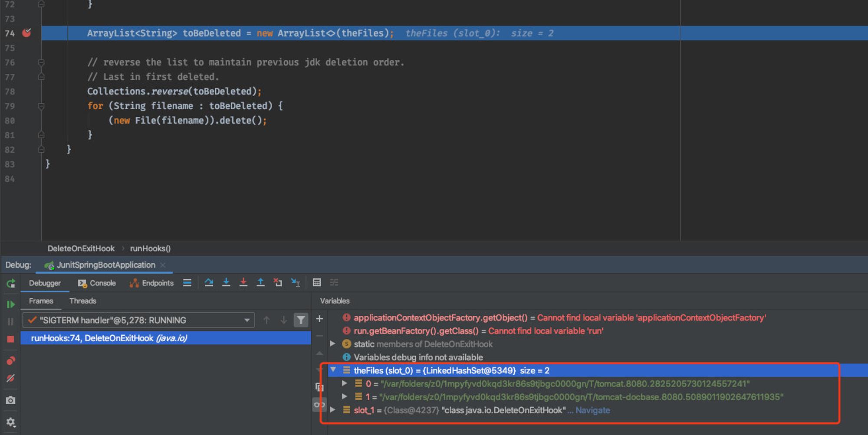Viewport: 868px width, 435px height.
Task: Select the Frames tab
Action: [x=41, y=301]
